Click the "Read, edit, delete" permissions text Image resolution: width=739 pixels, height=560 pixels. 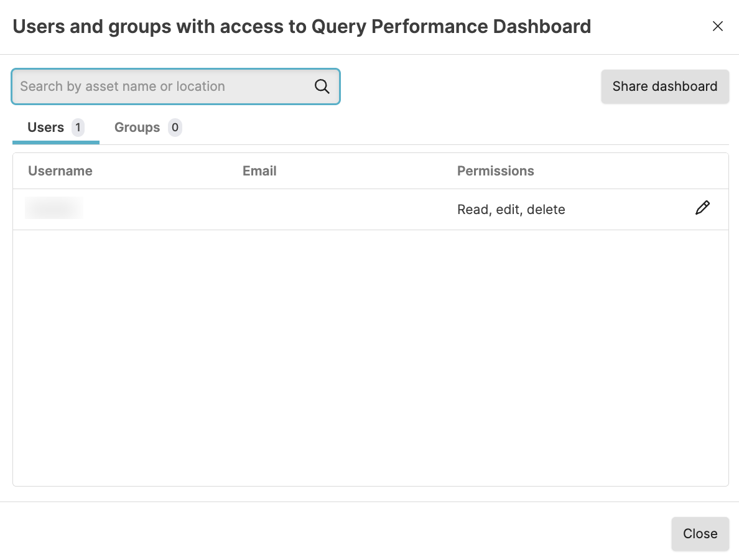pos(511,210)
